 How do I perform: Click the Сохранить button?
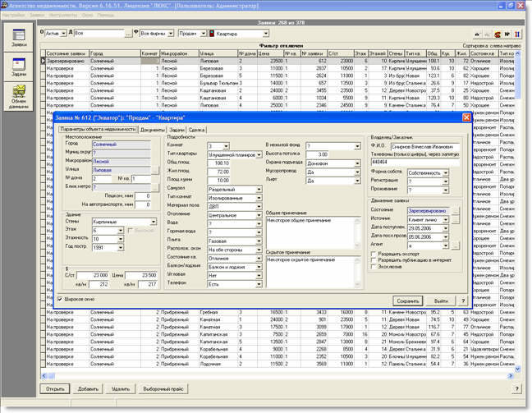(408, 301)
